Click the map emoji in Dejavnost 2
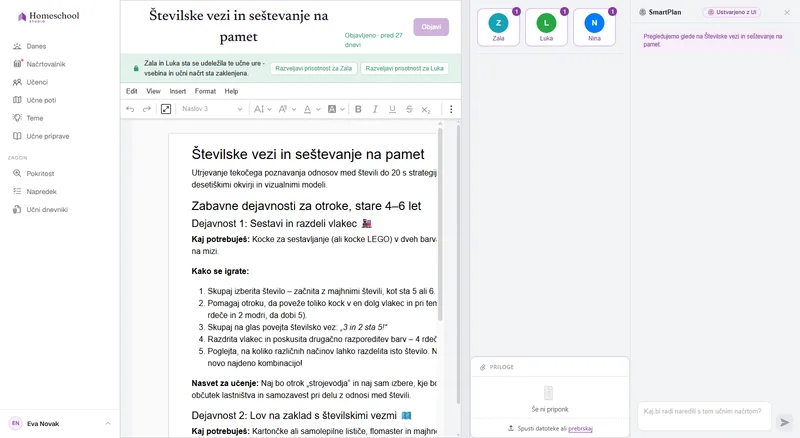The image size is (800, 438). (x=406, y=416)
